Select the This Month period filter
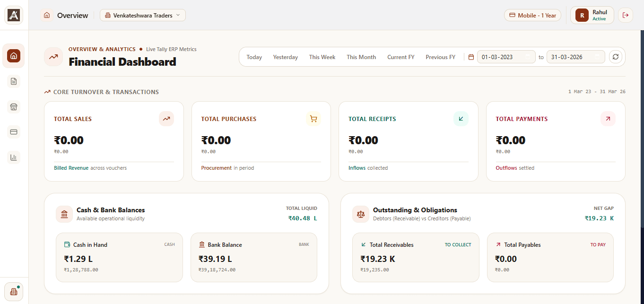 (x=361, y=57)
